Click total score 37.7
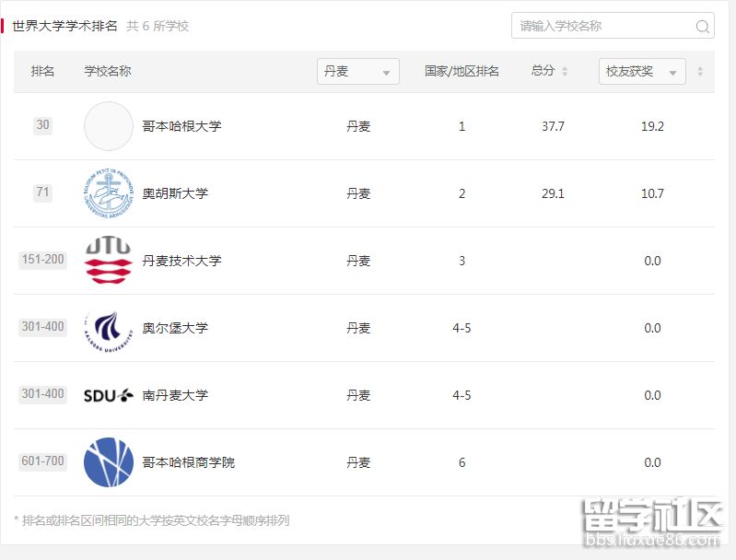This screenshot has height=560, width=736. point(553,126)
